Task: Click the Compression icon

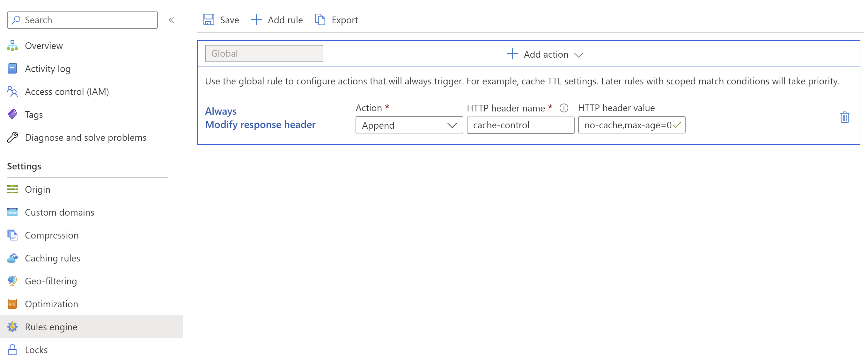Action: pyautogui.click(x=12, y=235)
